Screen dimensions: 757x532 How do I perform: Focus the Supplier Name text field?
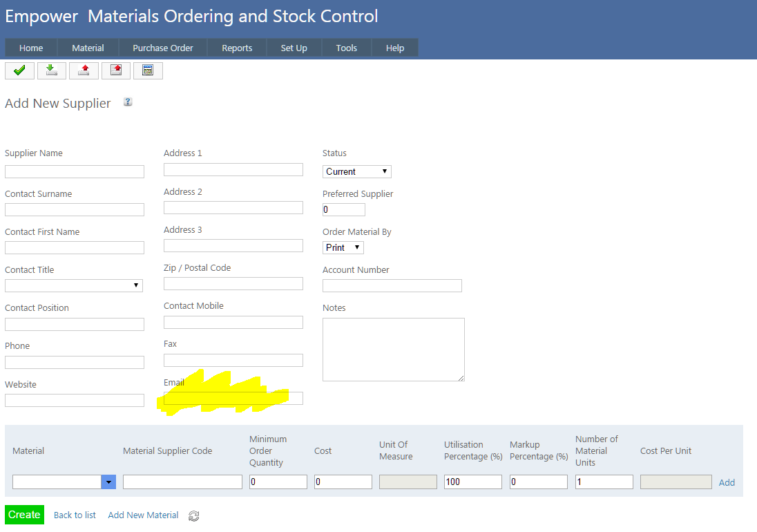click(75, 172)
